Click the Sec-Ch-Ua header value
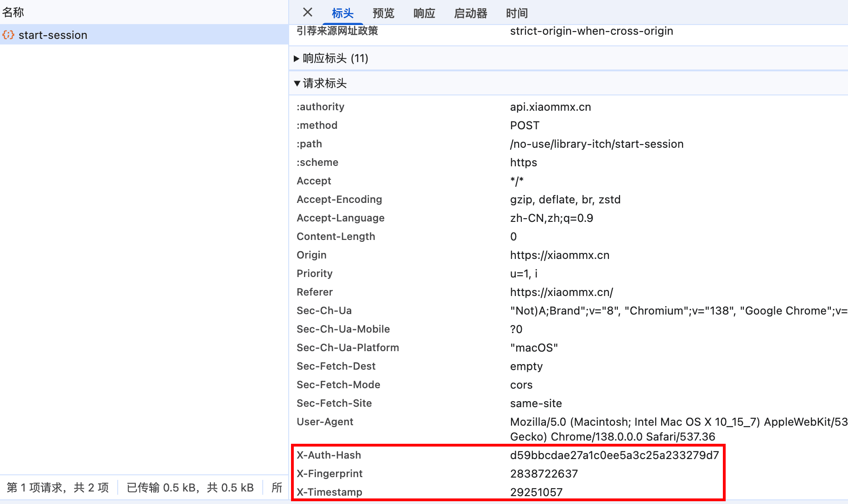The width and height of the screenshot is (848, 504). [x=679, y=311]
